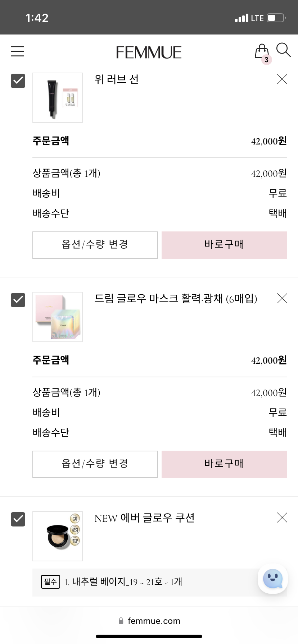Open the chatbot assistant bubble icon
The image size is (298, 644).
(x=273, y=579)
